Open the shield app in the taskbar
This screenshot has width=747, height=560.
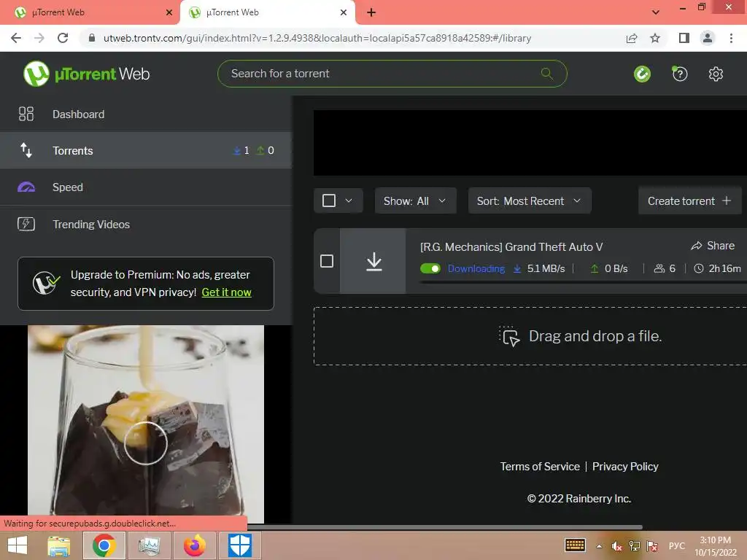click(x=239, y=545)
